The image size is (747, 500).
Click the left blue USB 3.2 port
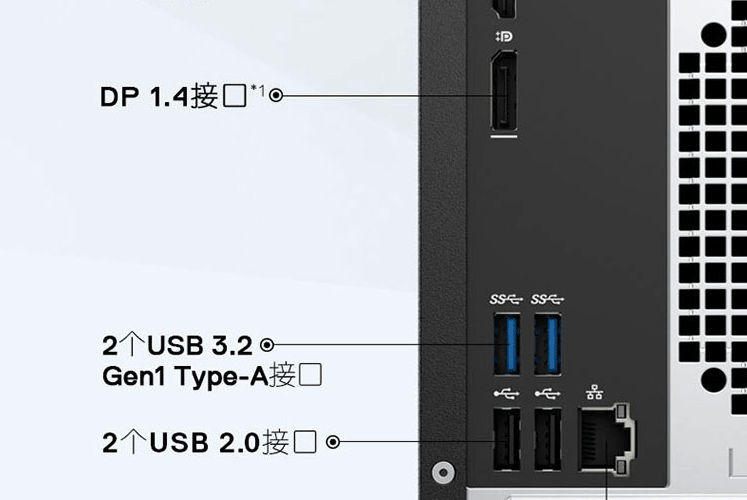[x=507, y=344]
